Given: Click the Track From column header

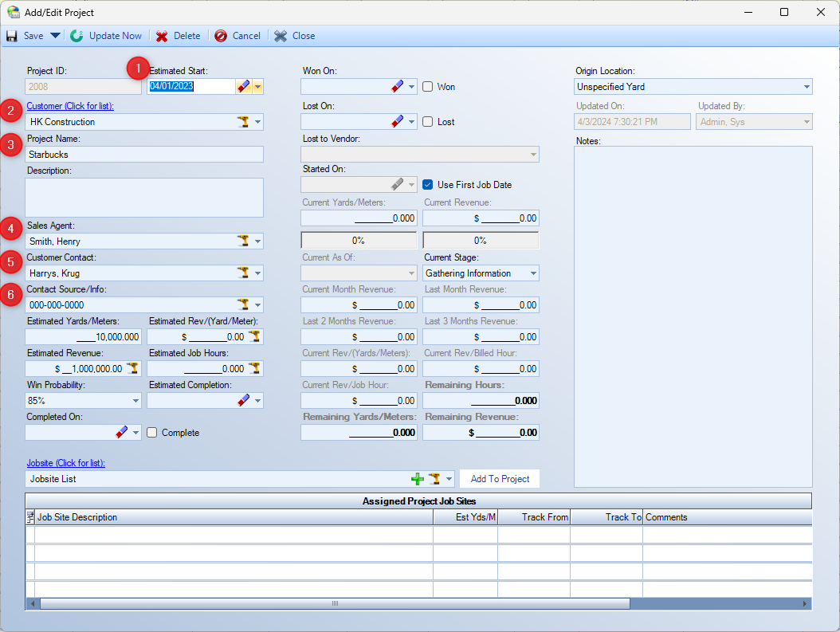Looking at the screenshot, I should (534, 517).
